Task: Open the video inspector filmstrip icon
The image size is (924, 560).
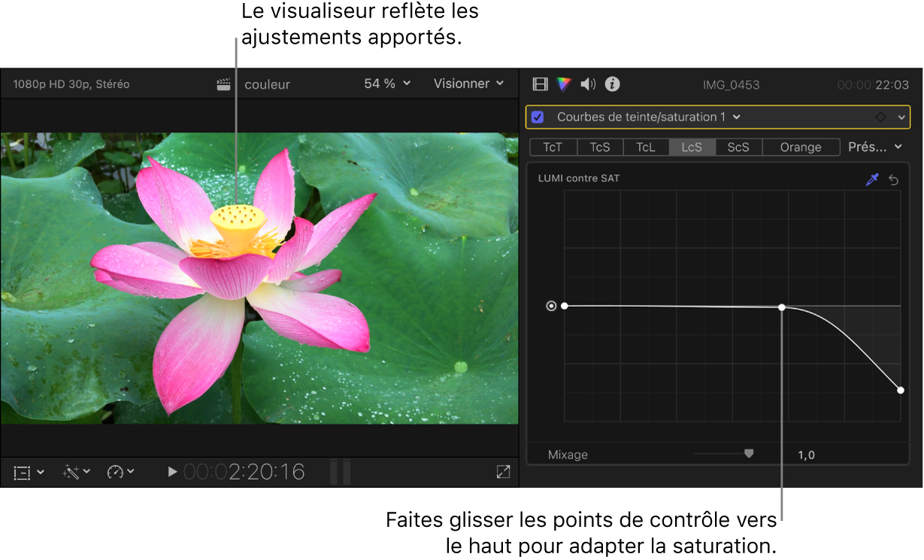Action: 540,84
